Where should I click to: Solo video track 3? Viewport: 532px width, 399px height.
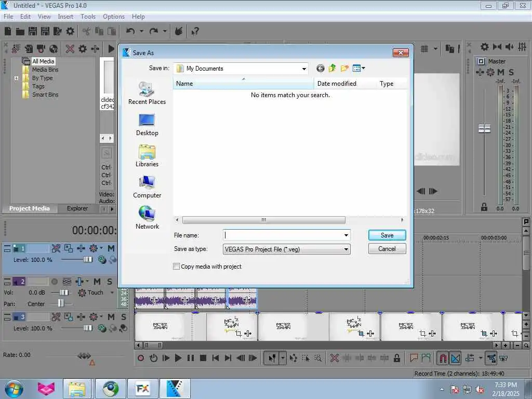(x=124, y=317)
